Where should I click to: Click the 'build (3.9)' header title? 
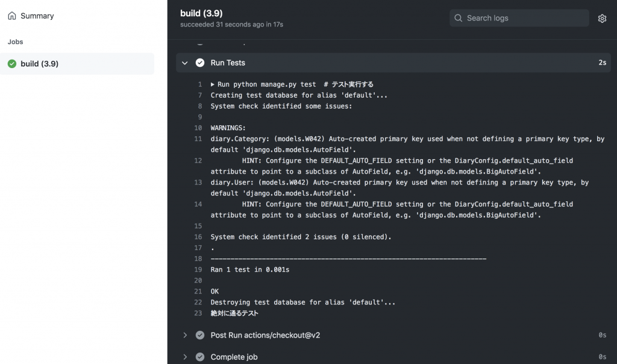point(201,13)
